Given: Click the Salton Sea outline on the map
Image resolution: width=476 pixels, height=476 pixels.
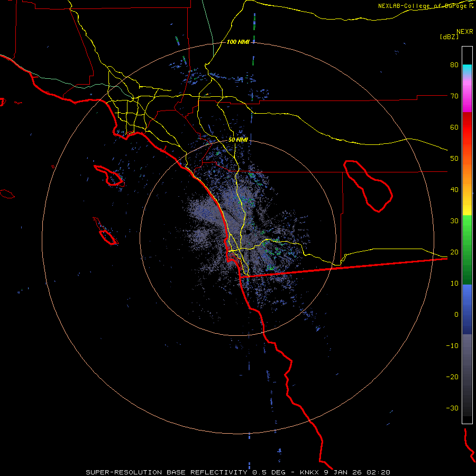Looking at the screenshot, I should point(368,186).
